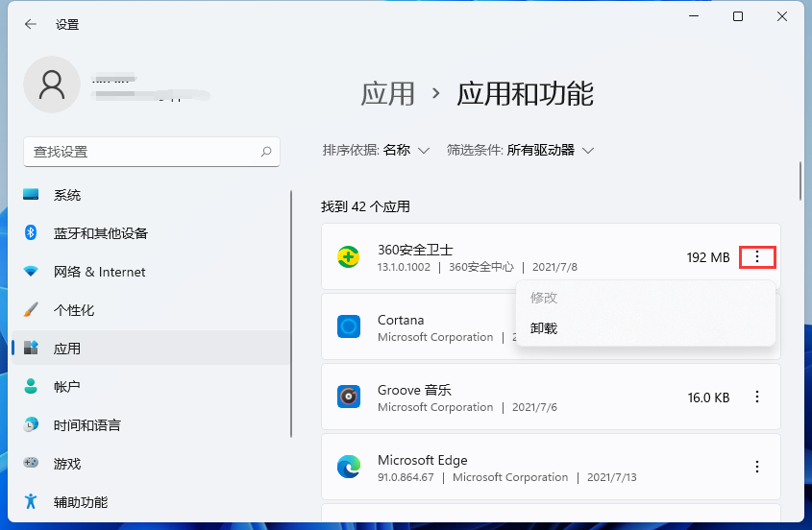Click the Groove 音乐 app name

(414, 390)
